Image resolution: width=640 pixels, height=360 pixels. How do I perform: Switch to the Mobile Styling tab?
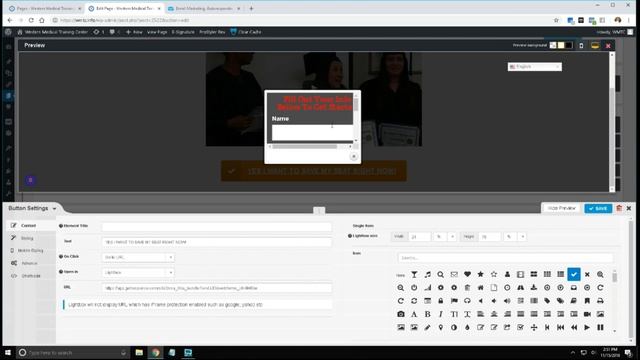[30, 251]
